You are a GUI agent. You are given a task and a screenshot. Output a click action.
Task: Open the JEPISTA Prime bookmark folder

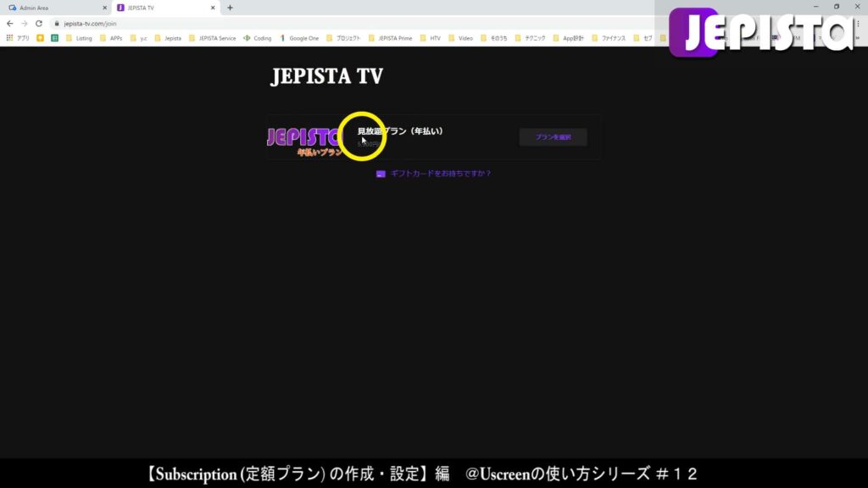390,38
